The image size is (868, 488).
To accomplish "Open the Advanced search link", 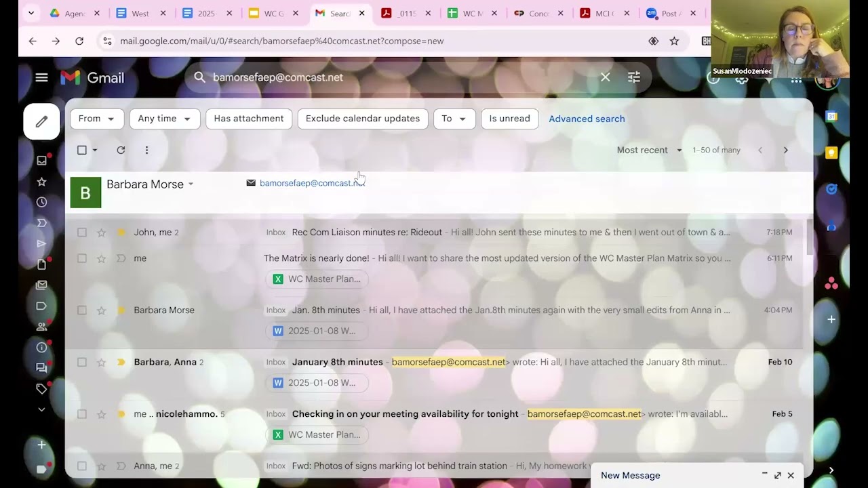I will coord(587,119).
